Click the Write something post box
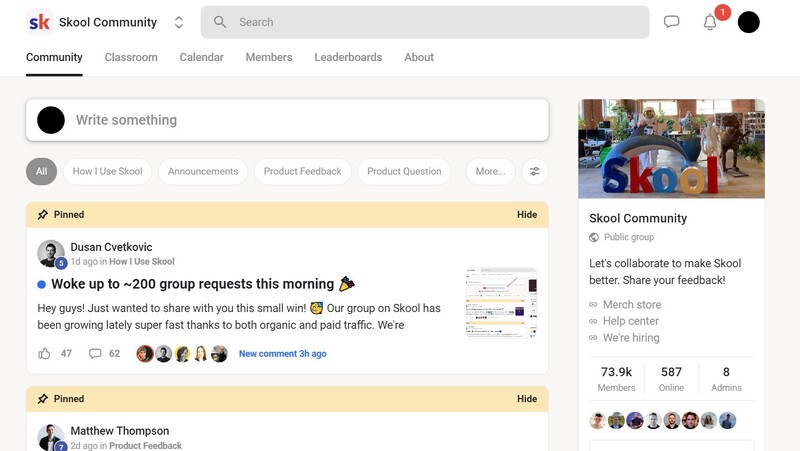This screenshot has width=800, height=451. [300, 120]
